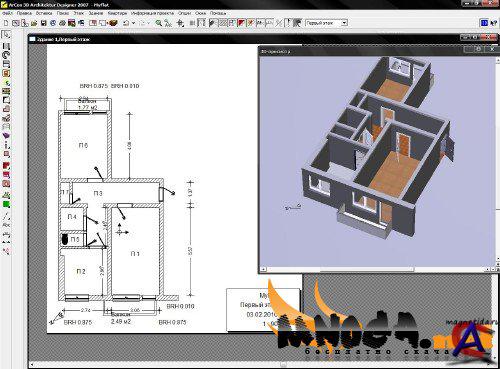The height and width of the screenshot is (369, 500).
Task: Open the Информация проекта menu
Action: point(152,13)
